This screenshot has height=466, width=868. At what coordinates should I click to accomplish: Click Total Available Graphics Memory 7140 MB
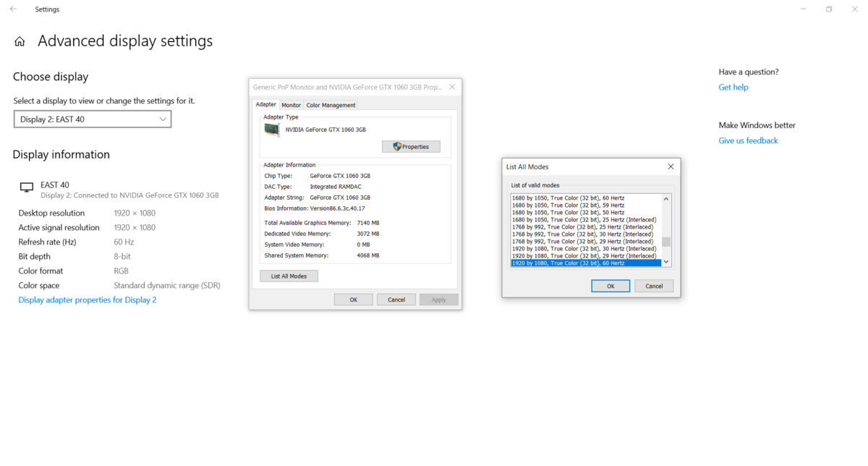(368, 223)
